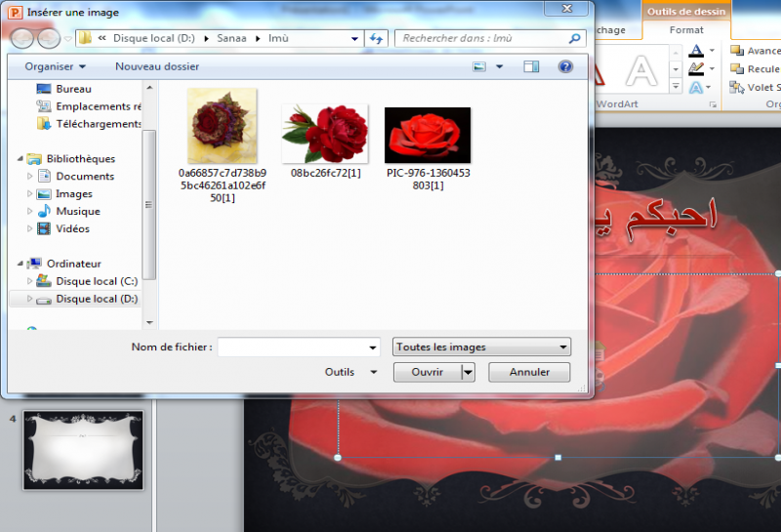Click the Back navigation arrow in dialog
Screen dimensions: 781x532
click(21, 39)
